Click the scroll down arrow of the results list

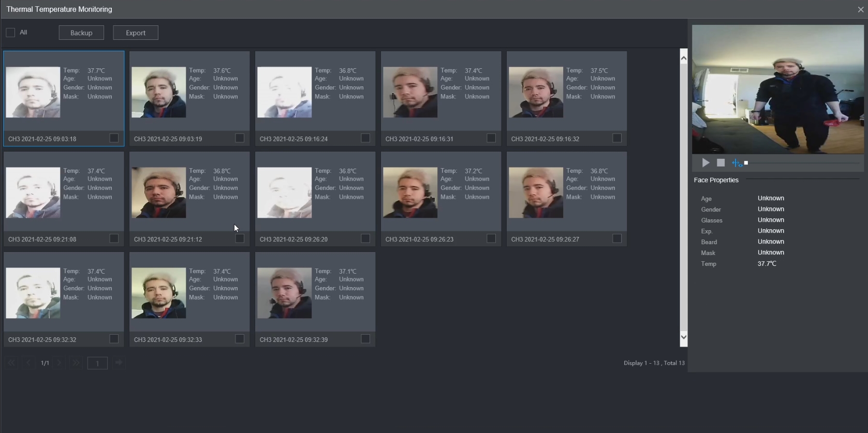(x=684, y=337)
